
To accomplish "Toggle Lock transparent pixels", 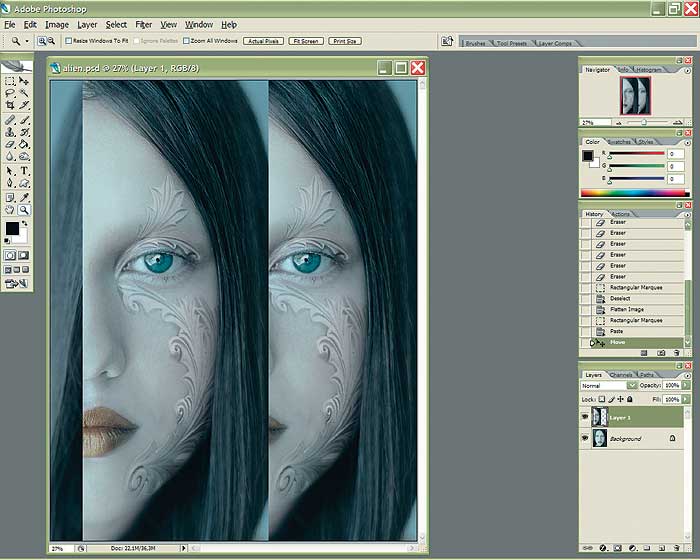I will point(602,399).
